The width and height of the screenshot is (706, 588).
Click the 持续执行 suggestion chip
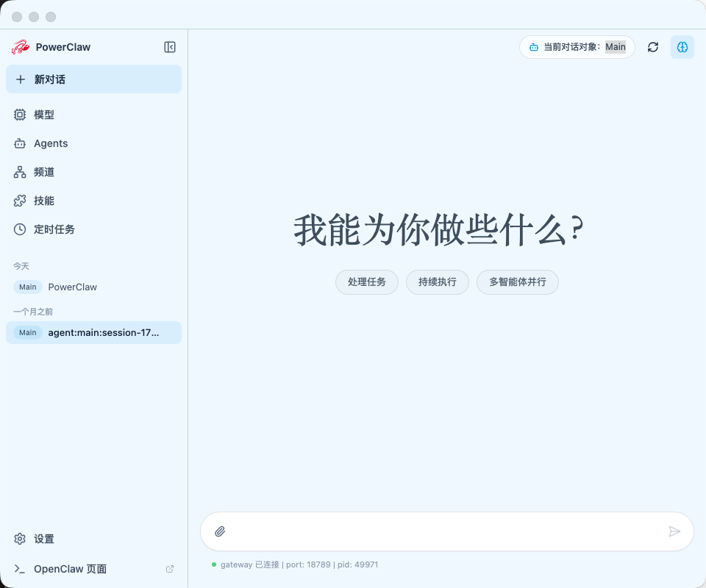(x=437, y=282)
